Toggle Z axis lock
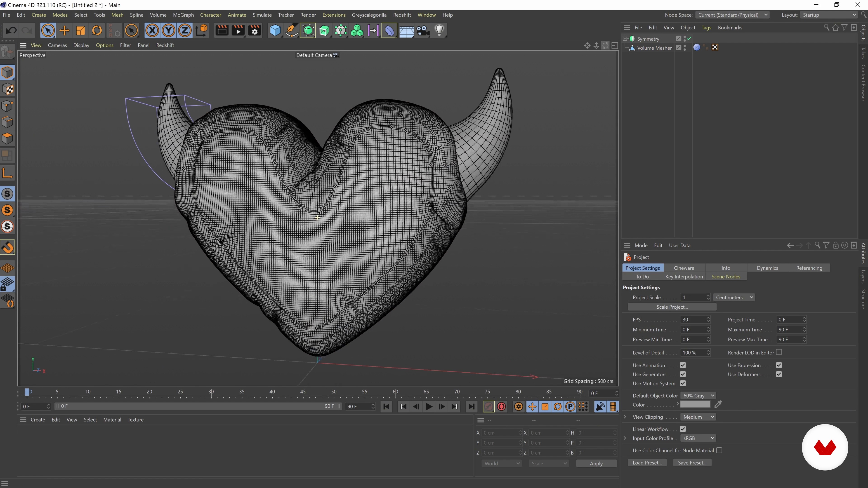Viewport: 868px width, 488px height. point(185,31)
